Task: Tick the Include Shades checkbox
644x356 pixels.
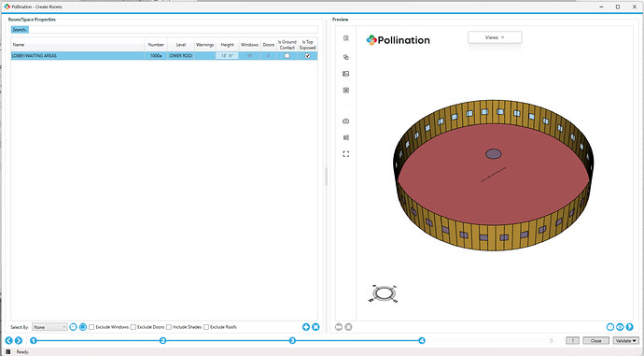Action: pos(169,327)
